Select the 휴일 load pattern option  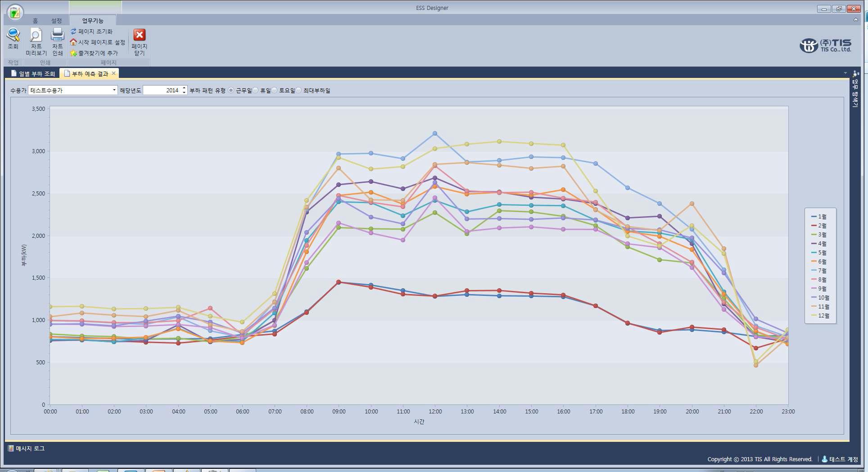coord(262,91)
